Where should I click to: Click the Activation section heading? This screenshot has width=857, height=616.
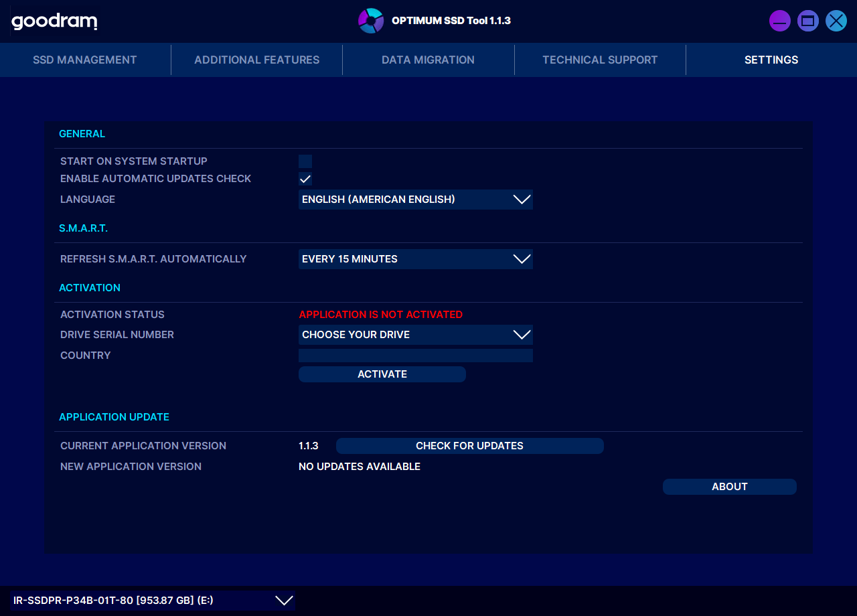[x=90, y=288]
